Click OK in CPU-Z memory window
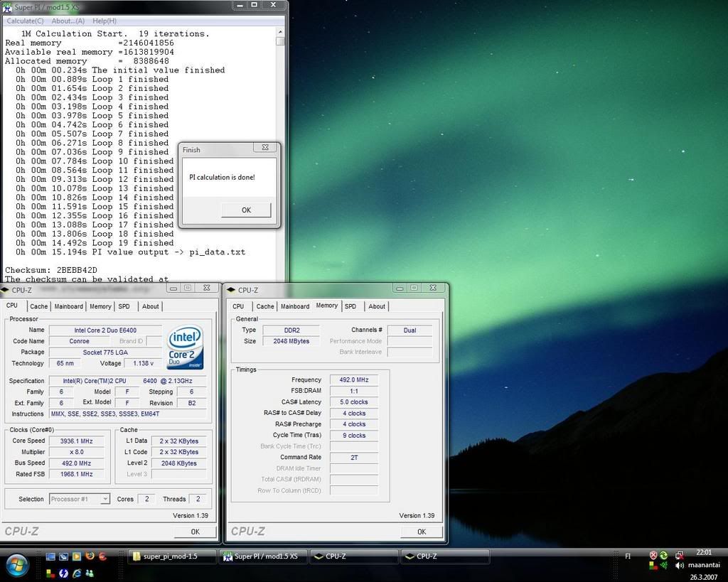This screenshot has height=582, width=728. pyautogui.click(x=421, y=532)
